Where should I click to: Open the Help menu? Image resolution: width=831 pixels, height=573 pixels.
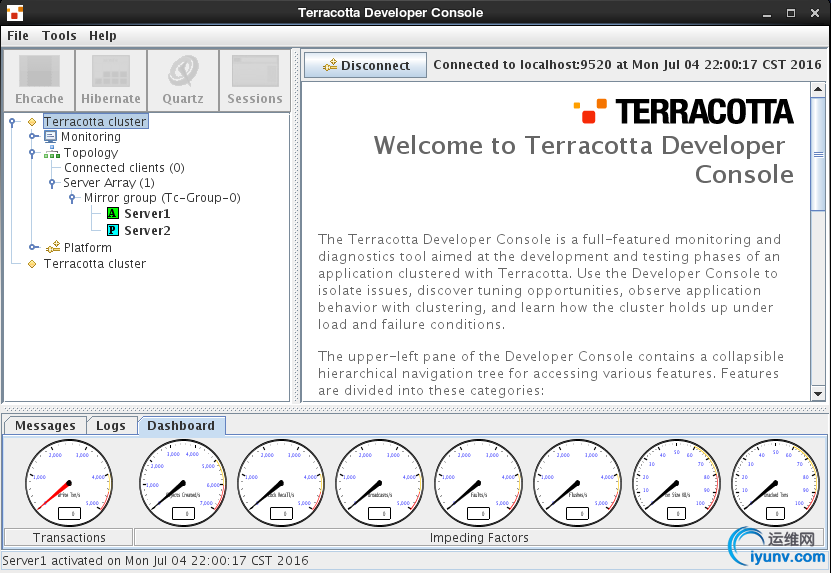(103, 36)
